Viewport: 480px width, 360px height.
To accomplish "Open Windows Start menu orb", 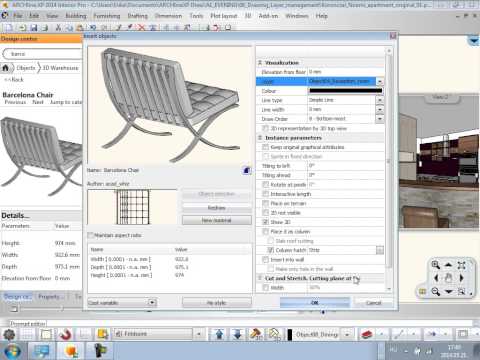I will point(13,351).
